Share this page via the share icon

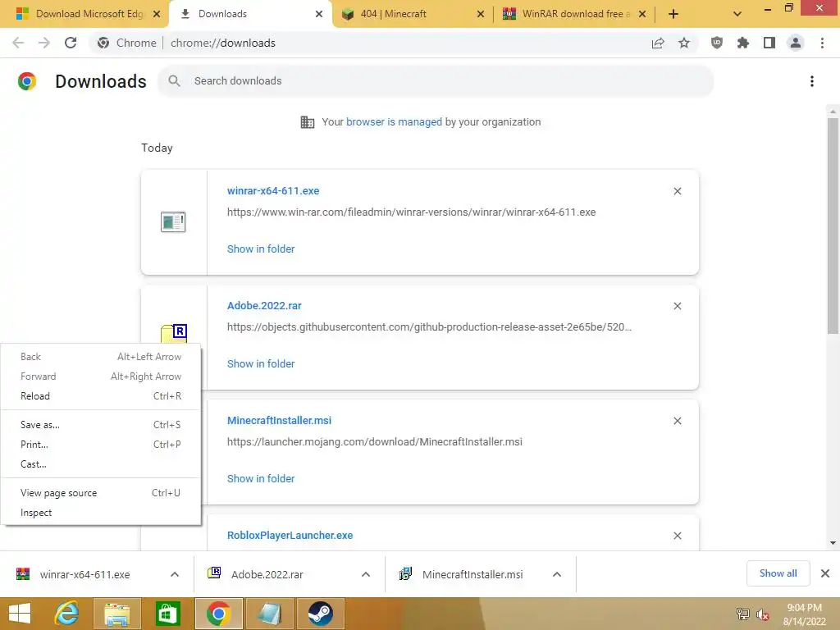pyautogui.click(x=658, y=43)
